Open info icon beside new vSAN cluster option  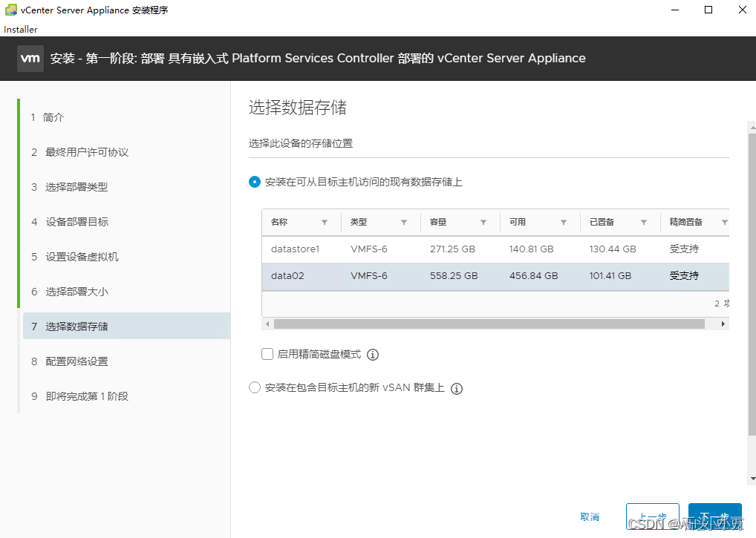(457, 389)
